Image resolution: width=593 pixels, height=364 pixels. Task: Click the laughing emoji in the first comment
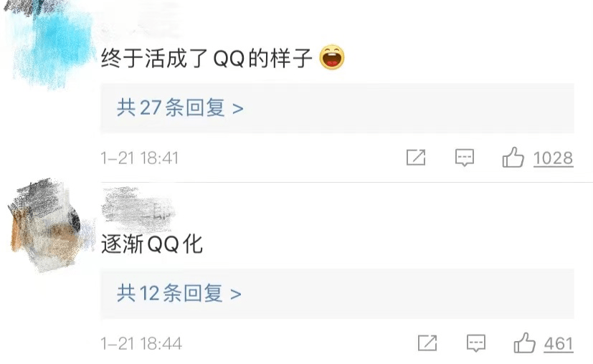332,57
